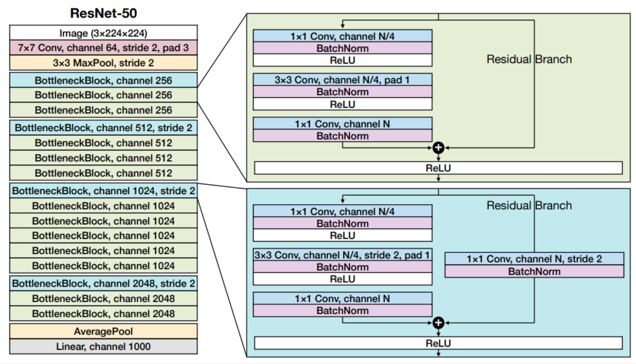Click 3×3 Conv, channel N/4, stride 2, pad 1

pos(343,255)
